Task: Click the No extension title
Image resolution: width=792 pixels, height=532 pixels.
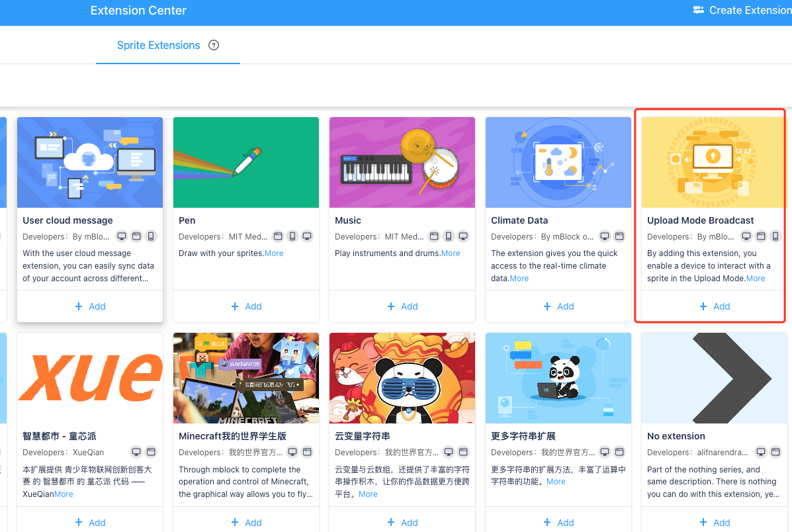Action: tap(676, 436)
